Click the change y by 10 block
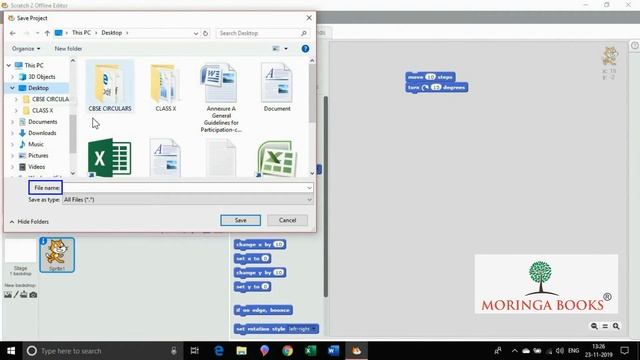This screenshot has width=640, height=360. point(260,272)
